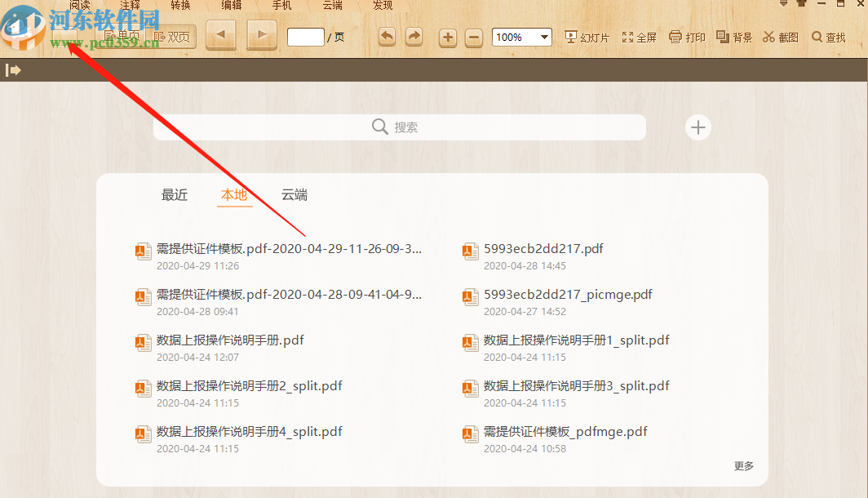This screenshot has height=498, width=868.
Task: Click the PDF icon beside 5993ecb2dd217.pdf
Action: pos(471,251)
